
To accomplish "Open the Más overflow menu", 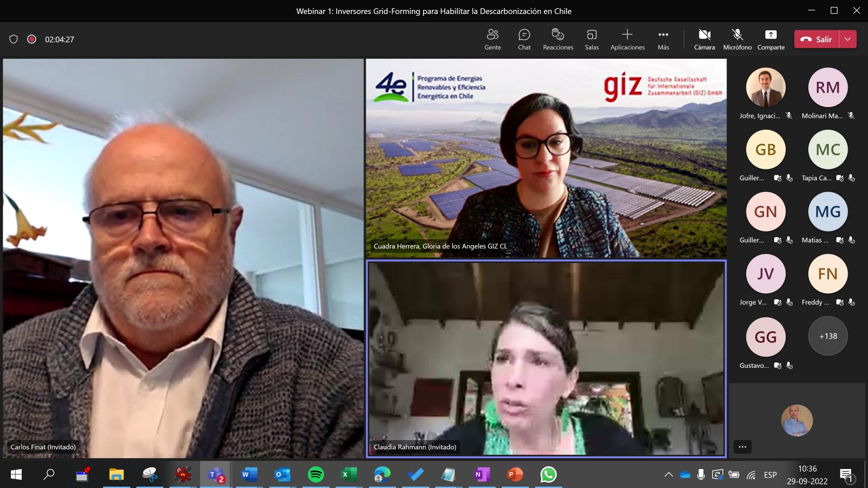I will pos(663,39).
